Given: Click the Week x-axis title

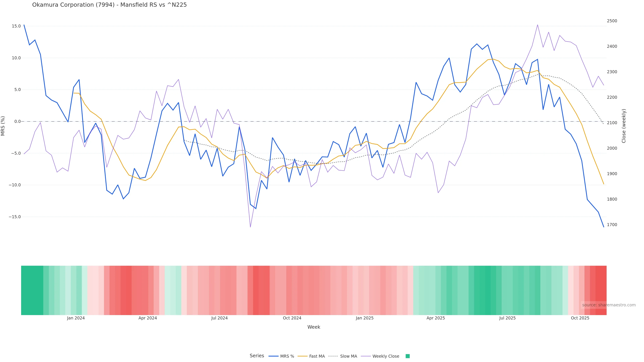Looking at the screenshot, I should click(314, 327).
